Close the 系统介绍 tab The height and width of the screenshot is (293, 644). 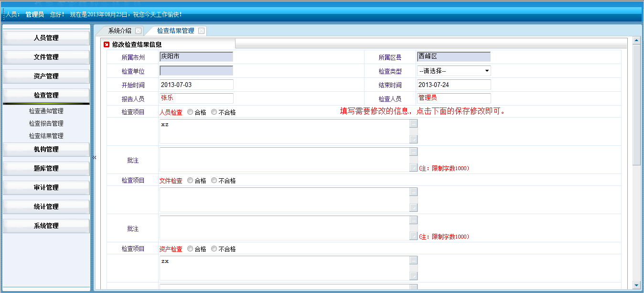point(138,31)
